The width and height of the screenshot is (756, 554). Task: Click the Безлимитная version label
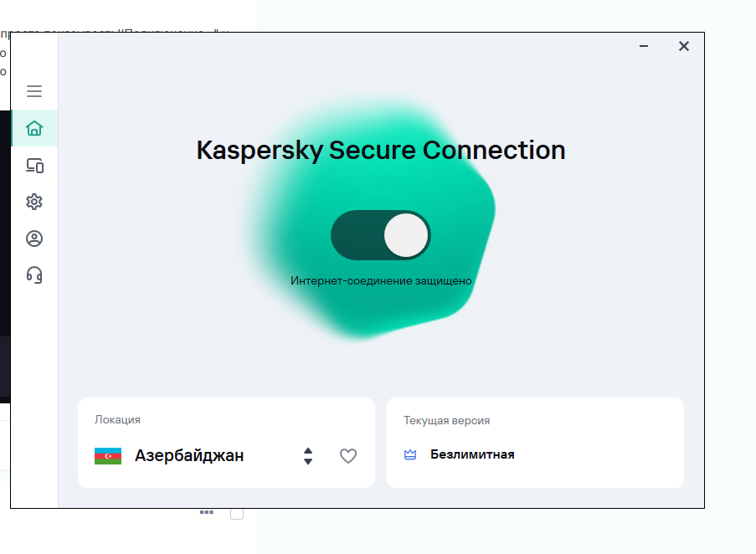(x=472, y=454)
